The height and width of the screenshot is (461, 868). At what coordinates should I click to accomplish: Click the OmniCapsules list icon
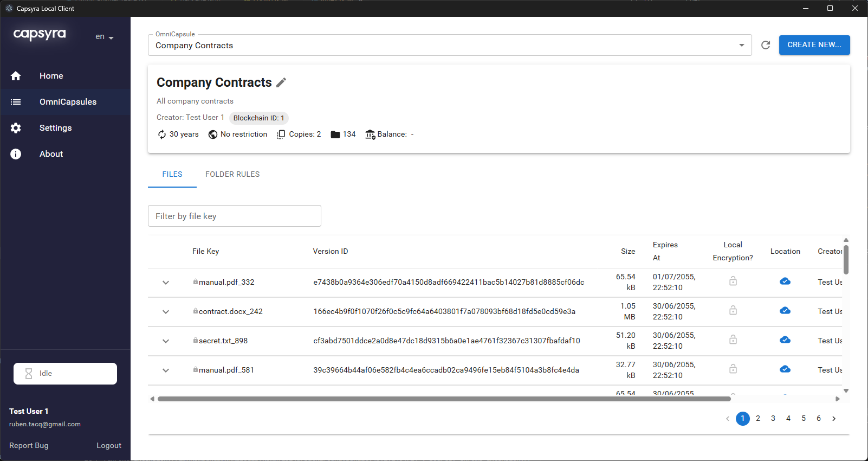click(x=16, y=102)
